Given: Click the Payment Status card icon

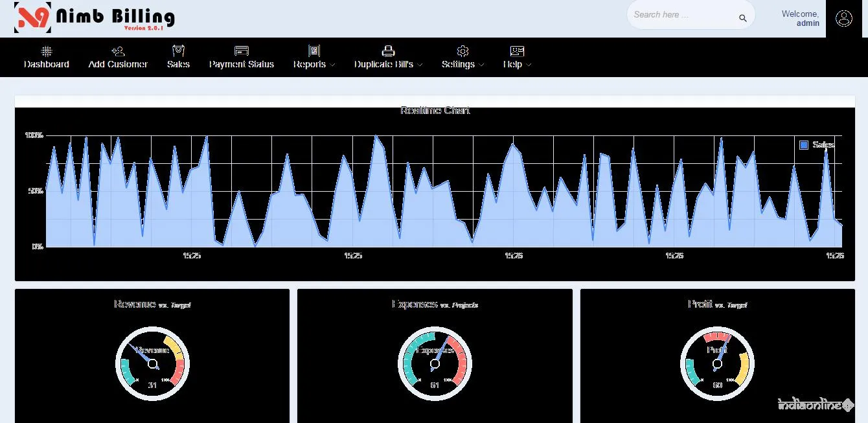Looking at the screenshot, I should [242, 51].
